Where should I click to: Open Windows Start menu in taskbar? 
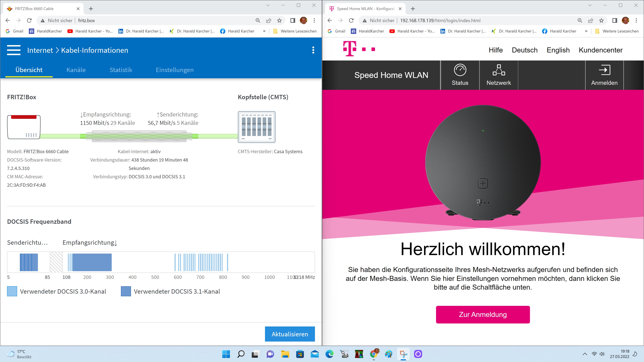tap(226, 354)
